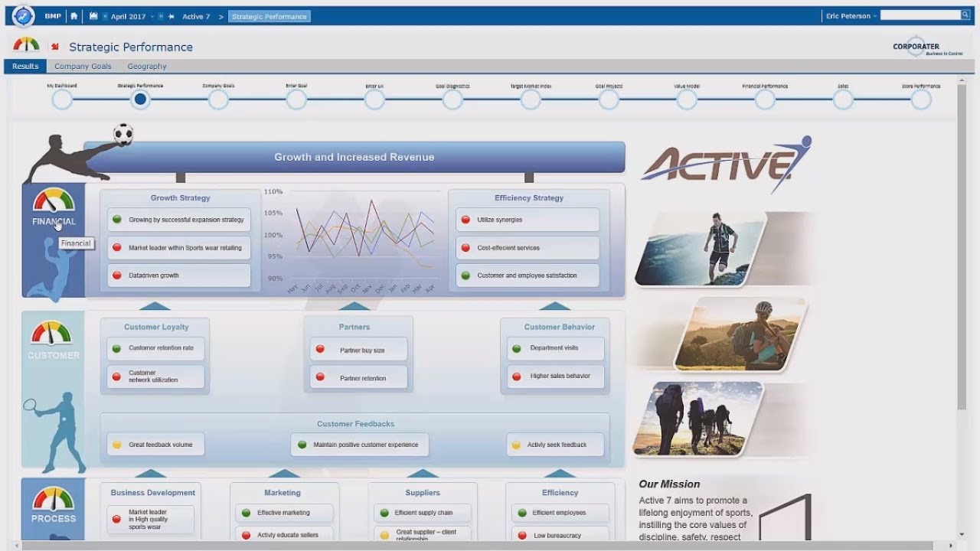Screen dimensions: 980x551
Task: Click red status dot for Utilize synergies
Action: [x=465, y=220]
